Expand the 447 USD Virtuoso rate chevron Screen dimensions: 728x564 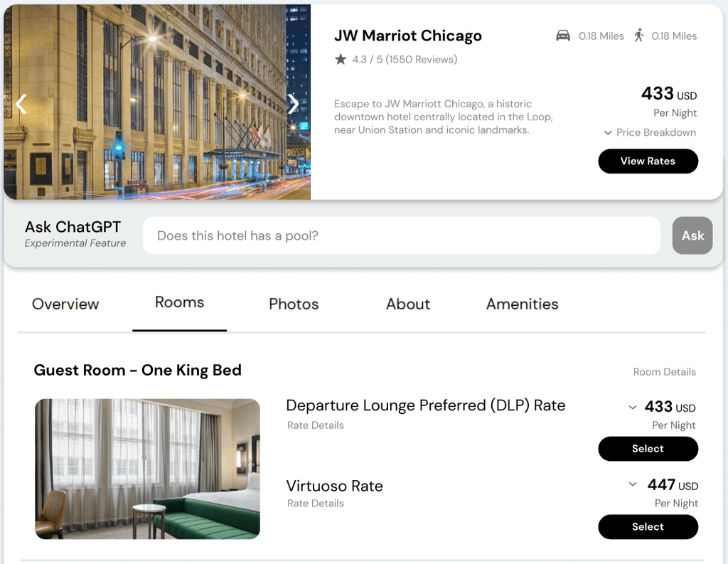pyautogui.click(x=632, y=484)
